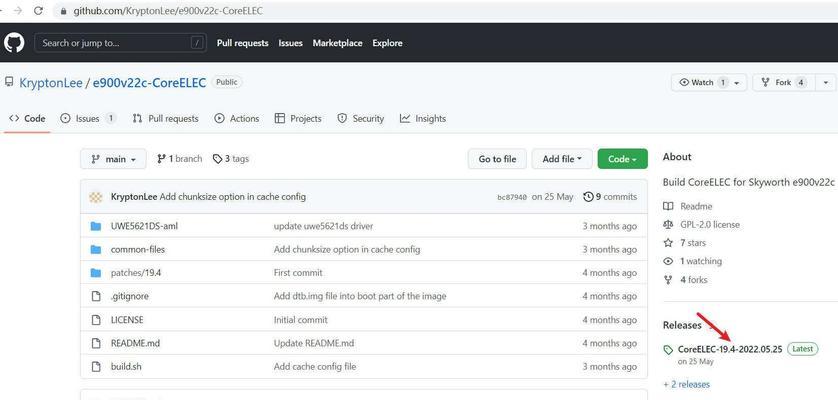Image resolution: width=838 pixels, height=400 pixels.
Task: Click Go to file button
Action: pyautogui.click(x=497, y=159)
